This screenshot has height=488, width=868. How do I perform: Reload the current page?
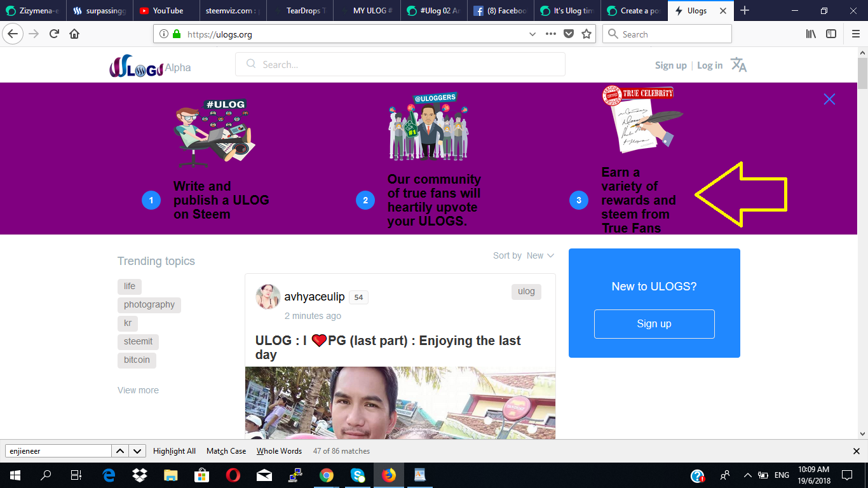[x=55, y=34]
